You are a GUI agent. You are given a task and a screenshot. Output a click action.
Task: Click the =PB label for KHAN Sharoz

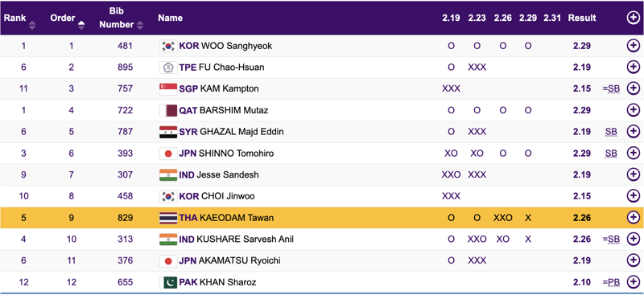tap(611, 282)
